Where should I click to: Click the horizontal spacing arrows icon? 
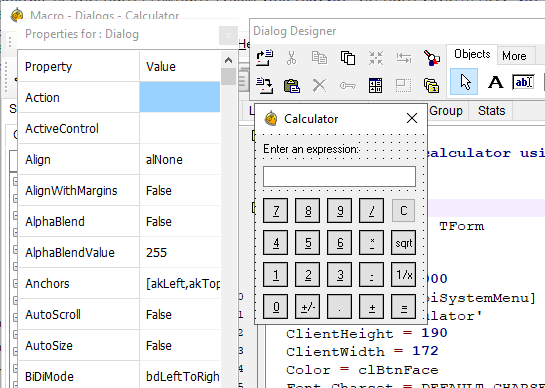tap(404, 58)
